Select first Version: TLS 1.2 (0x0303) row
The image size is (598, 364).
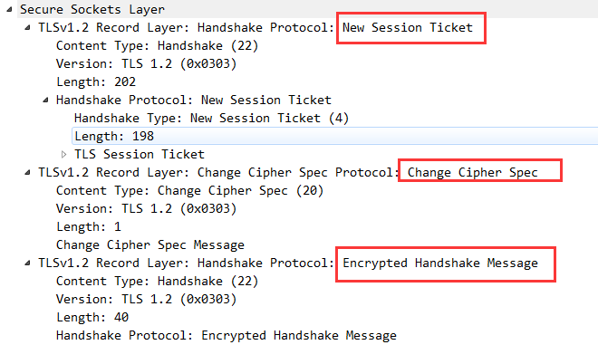[x=146, y=63]
